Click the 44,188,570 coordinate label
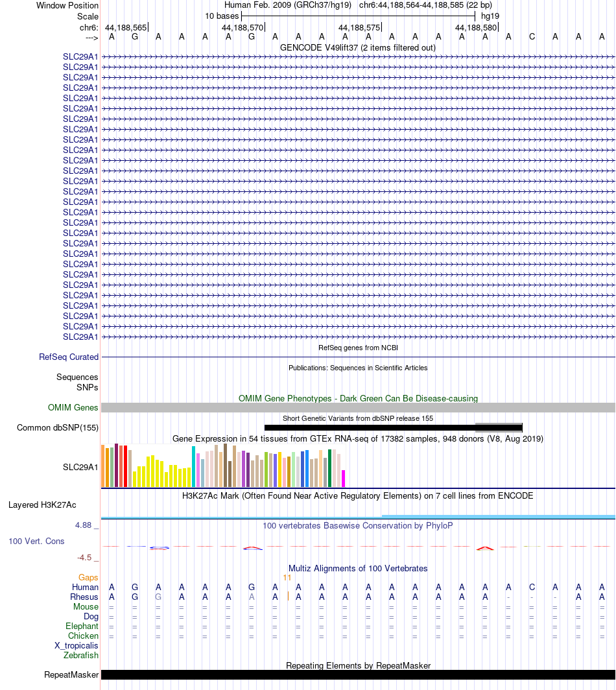Image resolution: width=616 pixels, height=690 pixels. (x=243, y=27)
